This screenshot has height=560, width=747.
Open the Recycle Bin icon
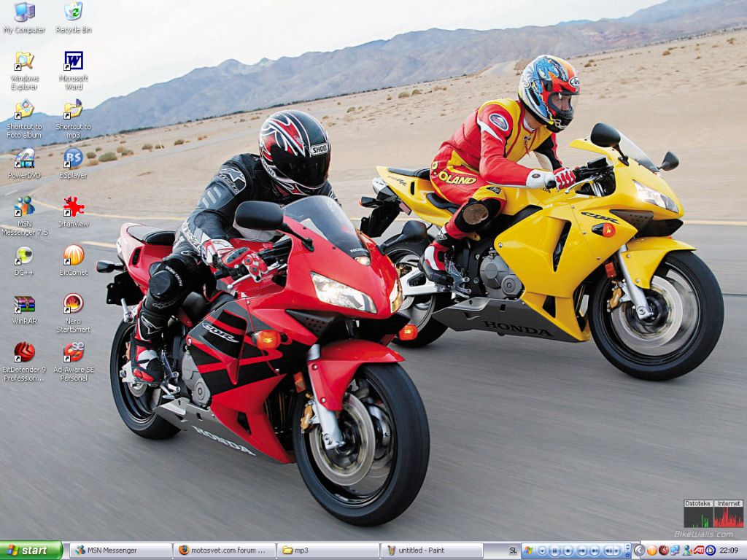point(74,17)
